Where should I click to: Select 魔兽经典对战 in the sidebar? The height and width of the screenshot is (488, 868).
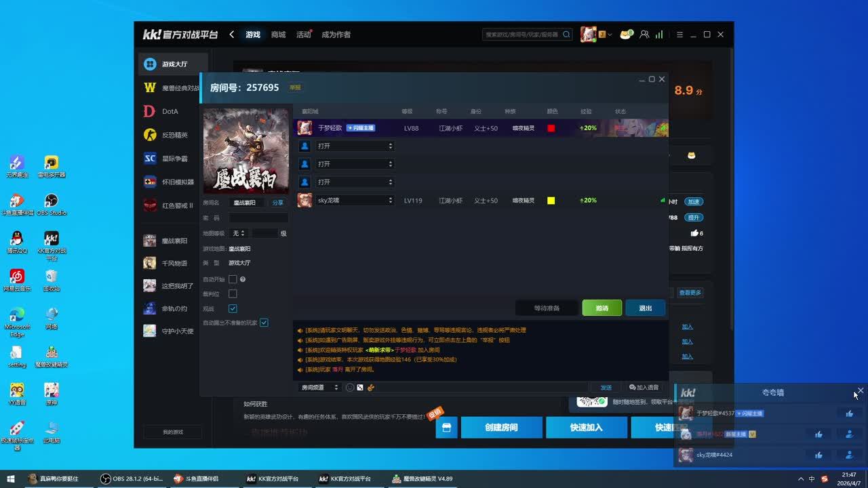click(170, 87)
